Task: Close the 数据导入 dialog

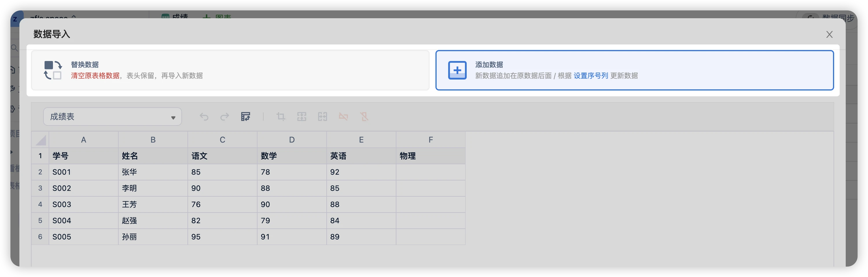Action: [829, 34]
